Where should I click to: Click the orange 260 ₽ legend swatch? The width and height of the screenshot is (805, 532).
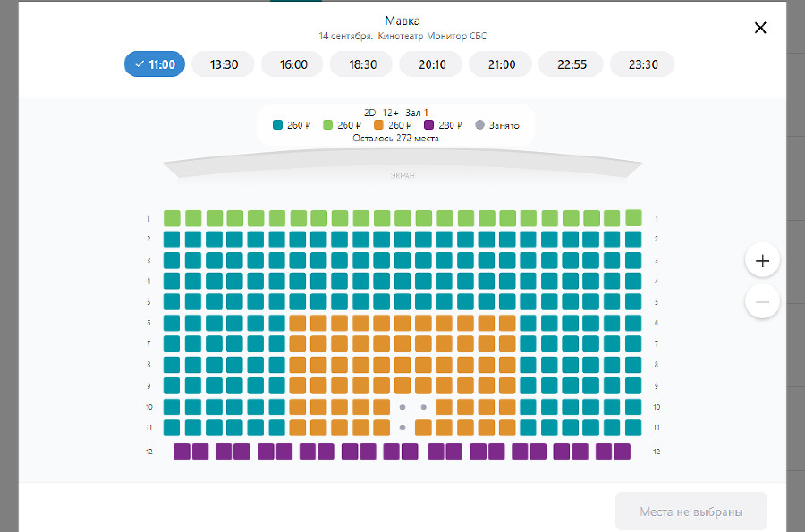379,125
